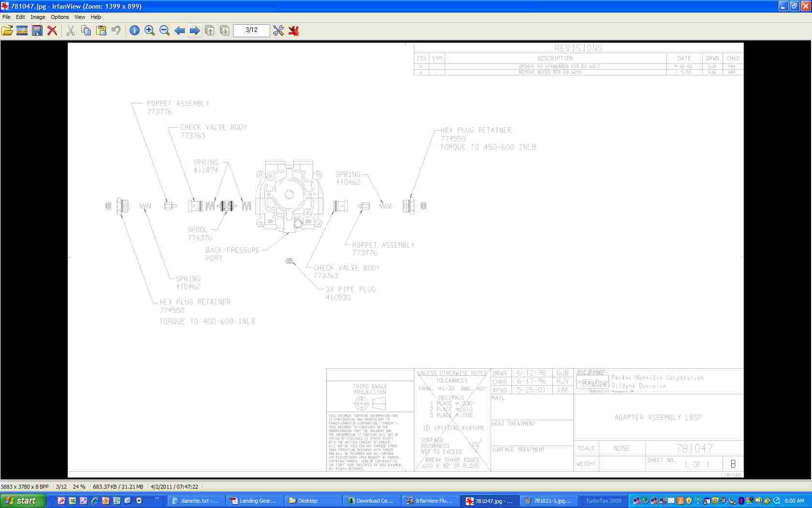Viewport: 812px width, 508px height.
Task: Paste from clipboard using the Paste icon
Action: [101, 30]
